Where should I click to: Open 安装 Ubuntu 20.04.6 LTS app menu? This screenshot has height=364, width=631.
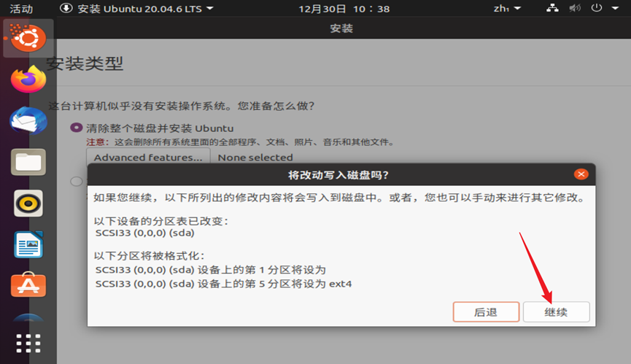coord(137,9)
